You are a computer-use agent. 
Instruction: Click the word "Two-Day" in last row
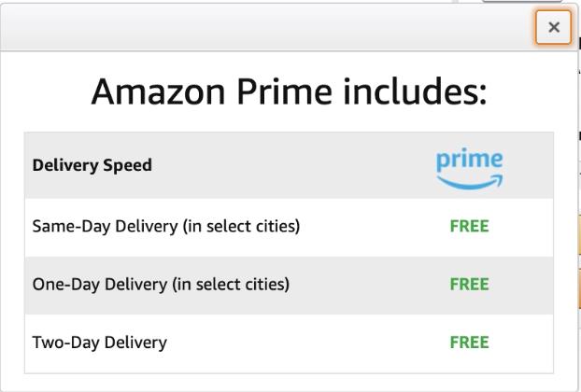(x=62, y=342)
